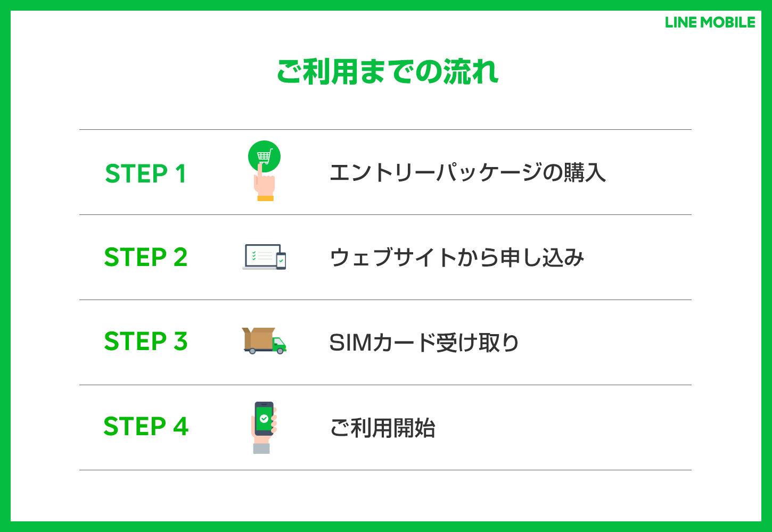Click the SIMカード受け取り text
This screenshot has width=772, height=532.
click(424, 343)
